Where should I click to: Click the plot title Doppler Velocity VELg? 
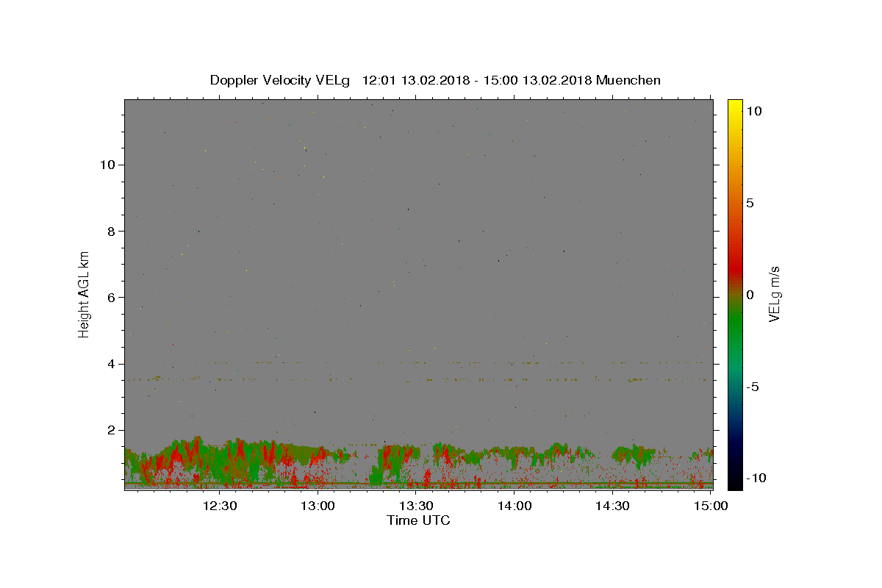pyautogui.click(x=281, y=80)
